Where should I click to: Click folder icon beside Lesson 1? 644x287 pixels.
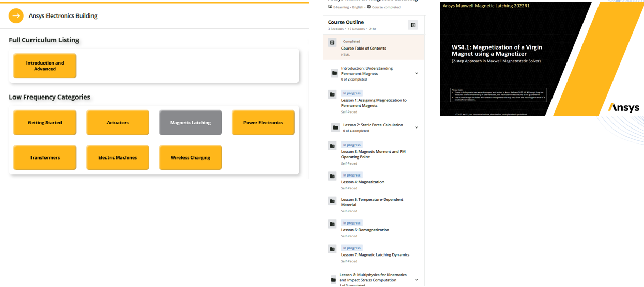[x=332, y=94]
